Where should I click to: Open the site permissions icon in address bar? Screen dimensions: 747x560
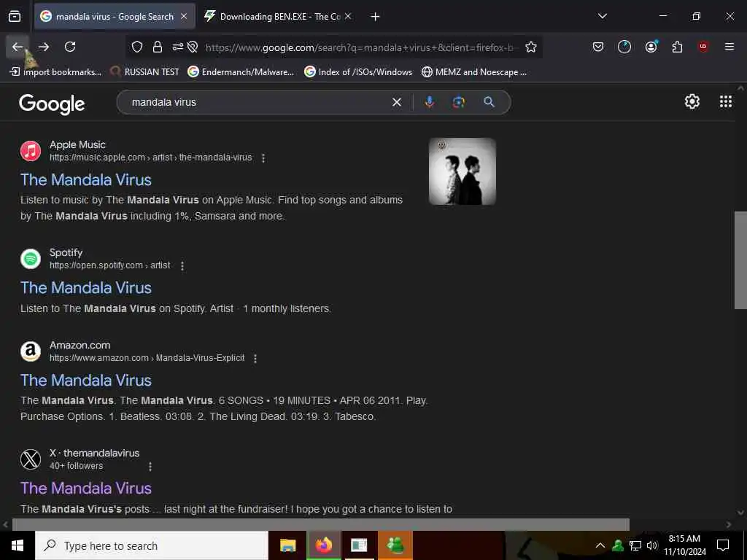178,47
